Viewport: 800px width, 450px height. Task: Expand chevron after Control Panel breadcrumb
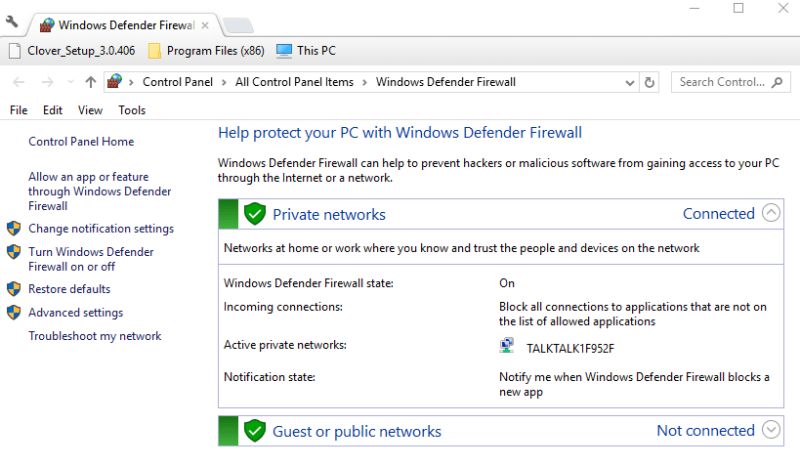tap(224, 83)
